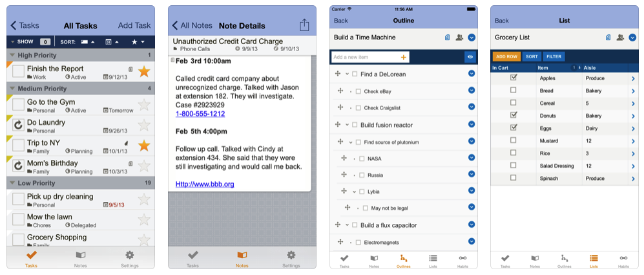Open the Habits tab in List screen
644x275 pixels.
(623, 261)
